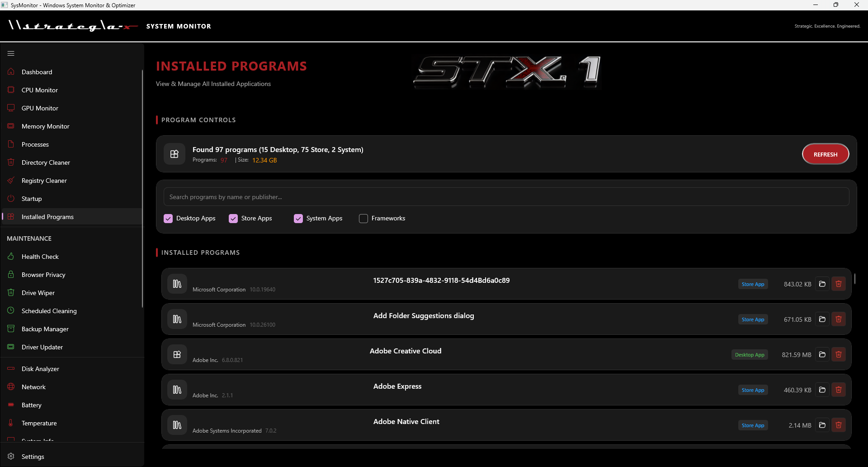This screenshot has width=868, height=467.
Task: Open the Directory Cleaner tool
Action: (11, 162)
